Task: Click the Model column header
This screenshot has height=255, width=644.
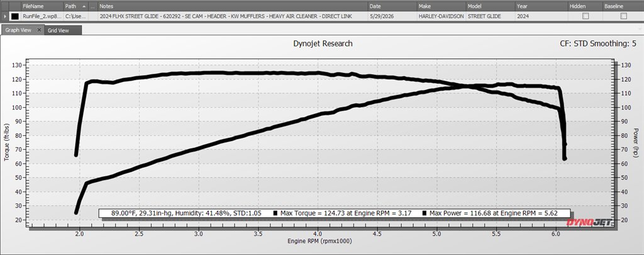Action: [491, 6]
